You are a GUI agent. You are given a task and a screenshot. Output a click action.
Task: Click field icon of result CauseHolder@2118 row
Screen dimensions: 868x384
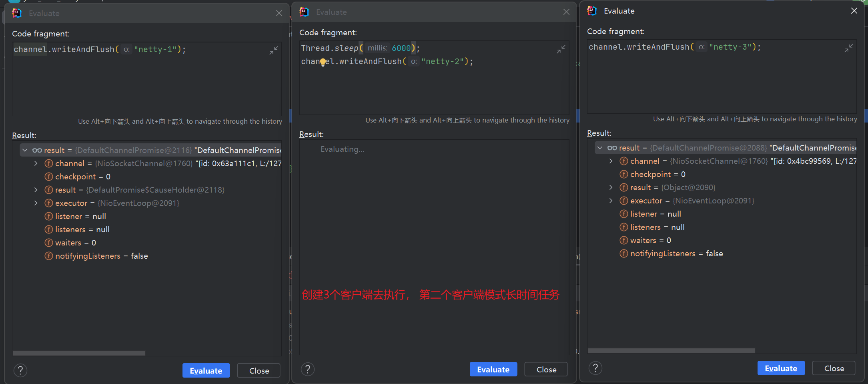coord(49,190)
